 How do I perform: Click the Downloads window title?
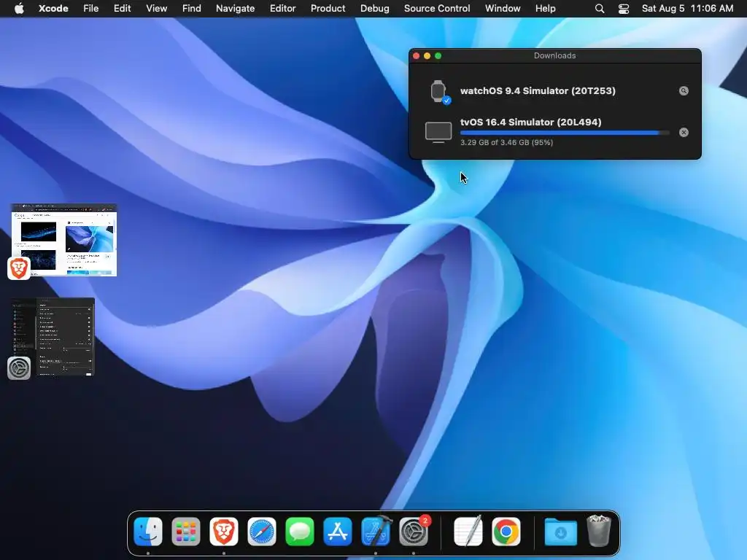[554, 55]
